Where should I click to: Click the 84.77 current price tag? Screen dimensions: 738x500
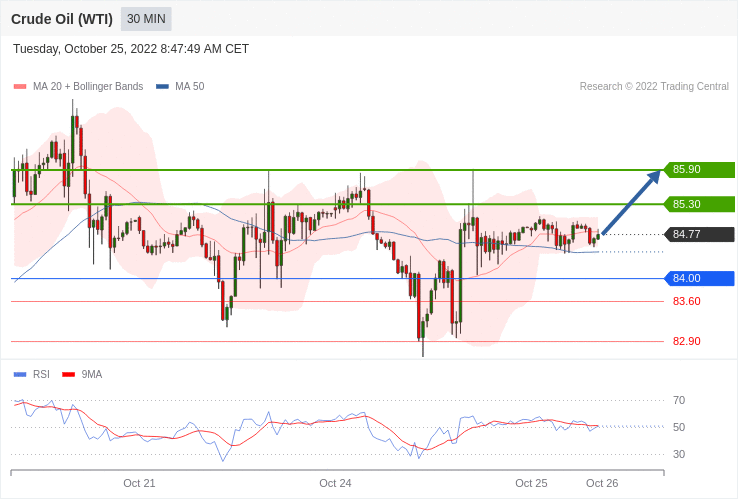point(698,235)
